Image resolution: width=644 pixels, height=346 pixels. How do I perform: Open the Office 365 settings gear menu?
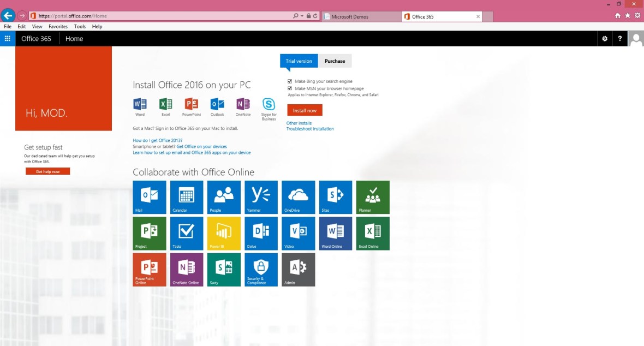click(604, 39)
